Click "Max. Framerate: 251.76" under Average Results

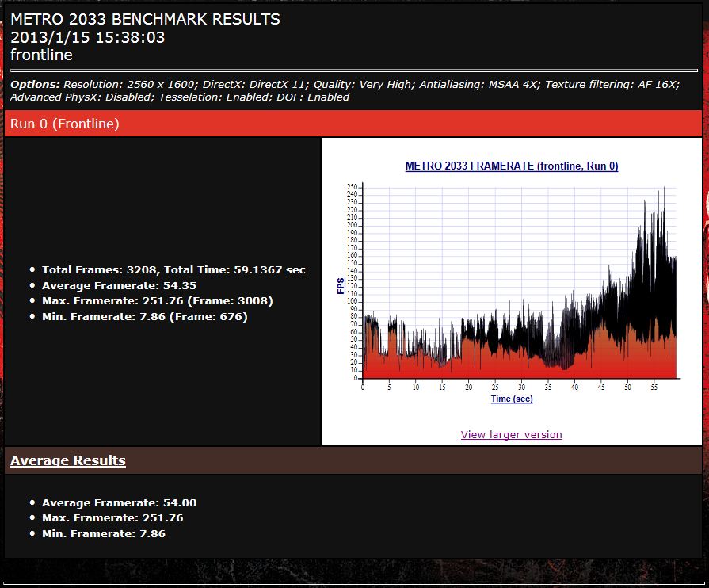112,518
